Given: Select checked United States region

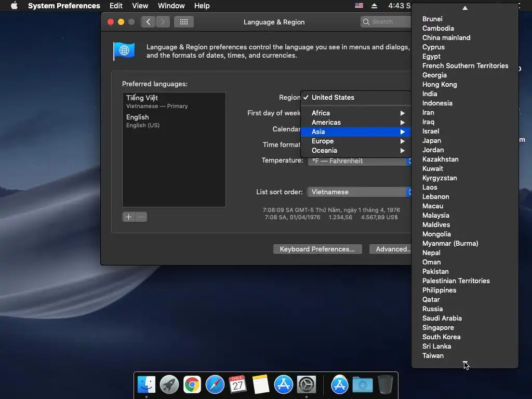Looking at the screenshot, I should pyautogui.click(x=355, y=97).
